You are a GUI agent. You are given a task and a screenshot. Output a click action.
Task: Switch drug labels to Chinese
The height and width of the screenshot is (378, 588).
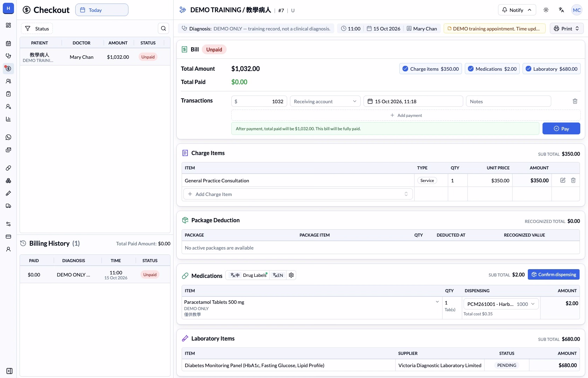pos(235,275)
